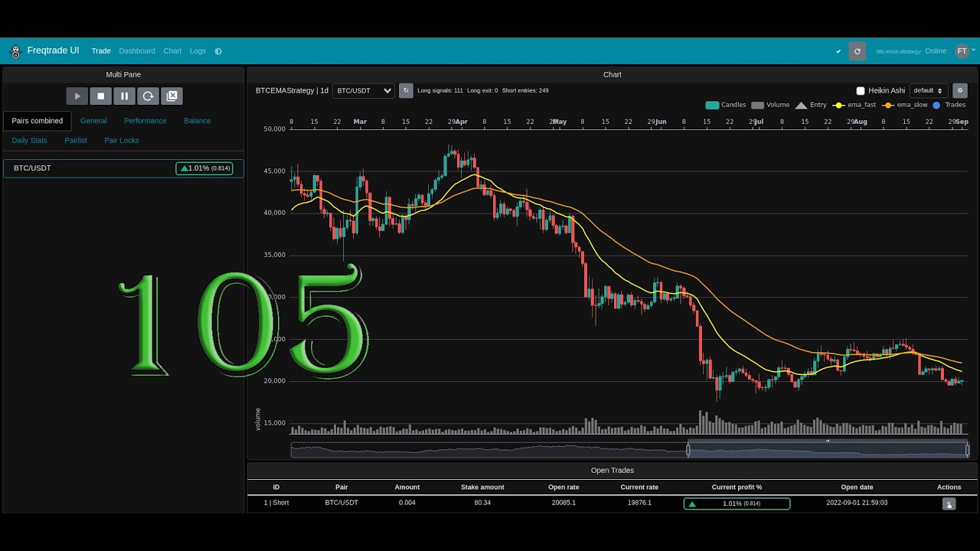Toggle auto-refresh checkmark in navbar
Screen dimensions: 980x551
click(838, 51)
